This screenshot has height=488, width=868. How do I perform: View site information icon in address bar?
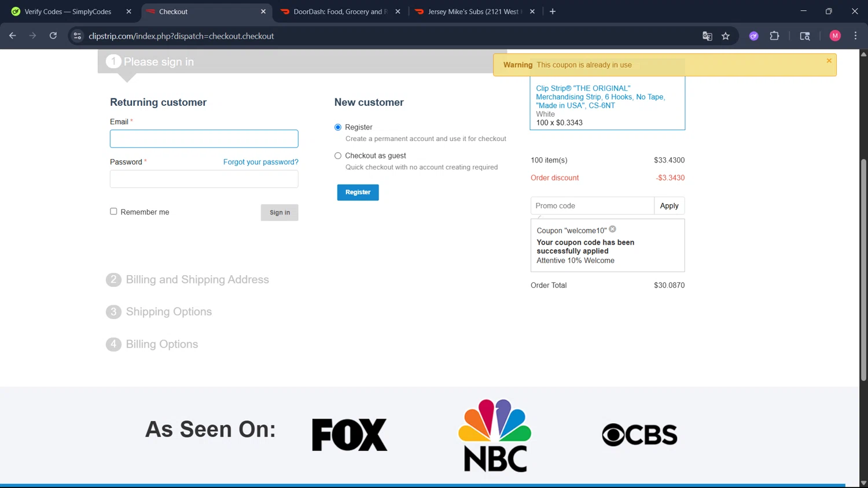point(78,36)
